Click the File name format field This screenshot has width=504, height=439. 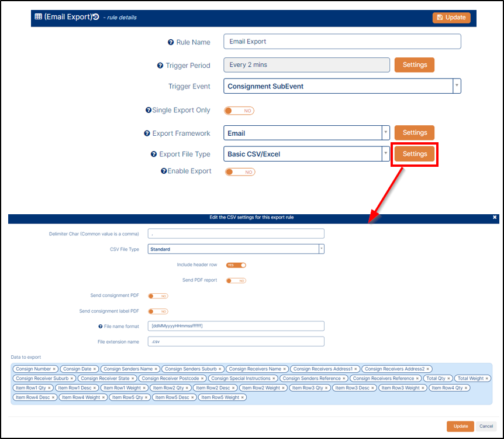(236, 325)
